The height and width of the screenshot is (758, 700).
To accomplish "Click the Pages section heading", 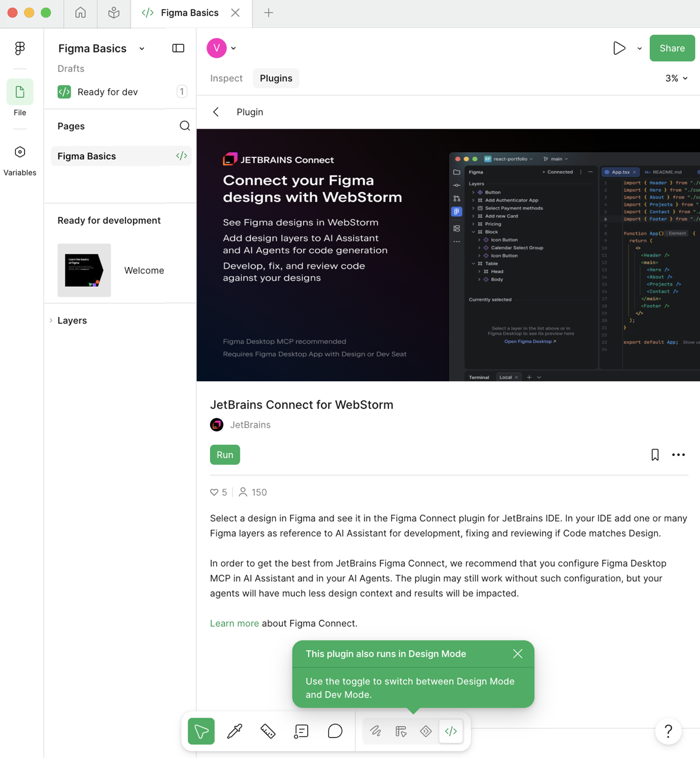I will pyautogui.click(x=71, y=126).
